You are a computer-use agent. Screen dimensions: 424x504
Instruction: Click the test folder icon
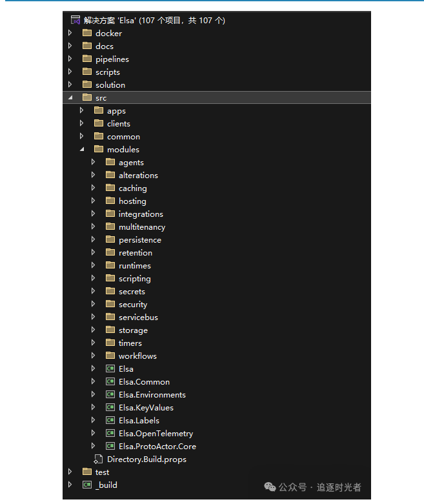(x=87, y=472)
